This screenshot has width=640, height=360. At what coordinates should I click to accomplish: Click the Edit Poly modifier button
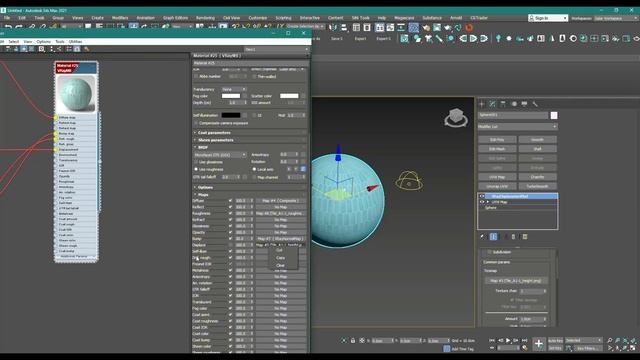point(497,140)
